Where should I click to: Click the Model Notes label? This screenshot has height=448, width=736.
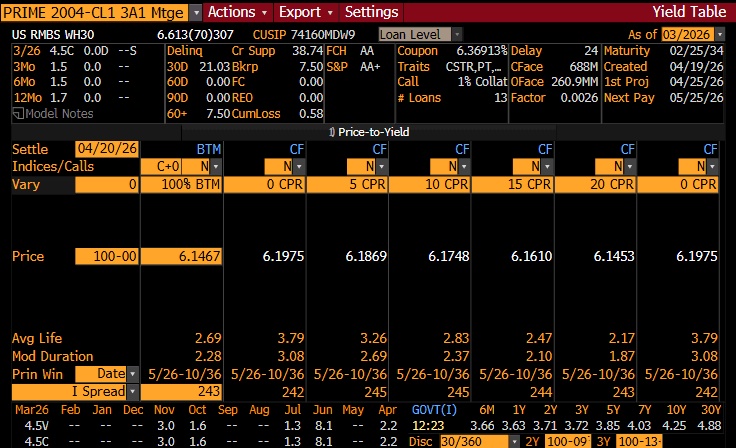coord(59,114)
